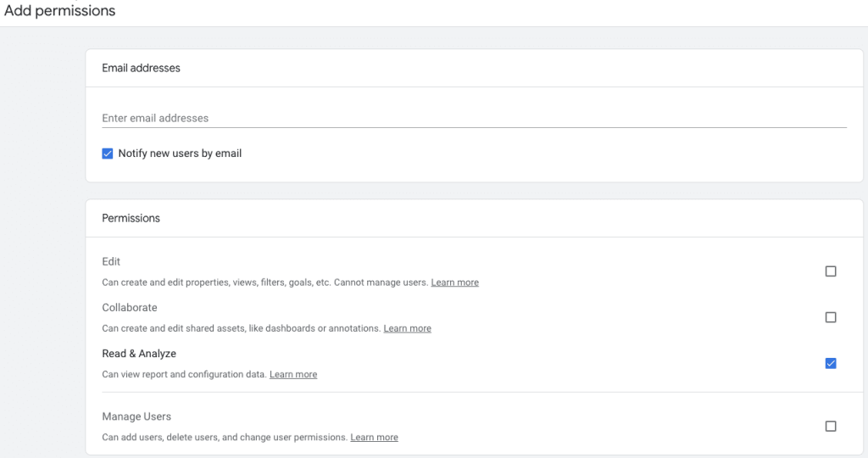Image resolution: width=868 pixels, height=458 pixels.
Task: Select the Collaborate permission label
Action: (x=130, y=307)
